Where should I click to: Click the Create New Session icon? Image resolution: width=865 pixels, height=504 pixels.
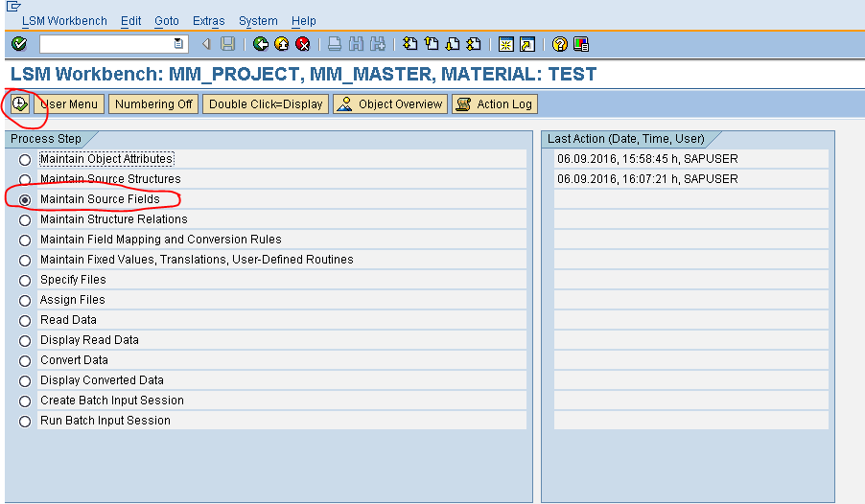click(x=506, y=44)
